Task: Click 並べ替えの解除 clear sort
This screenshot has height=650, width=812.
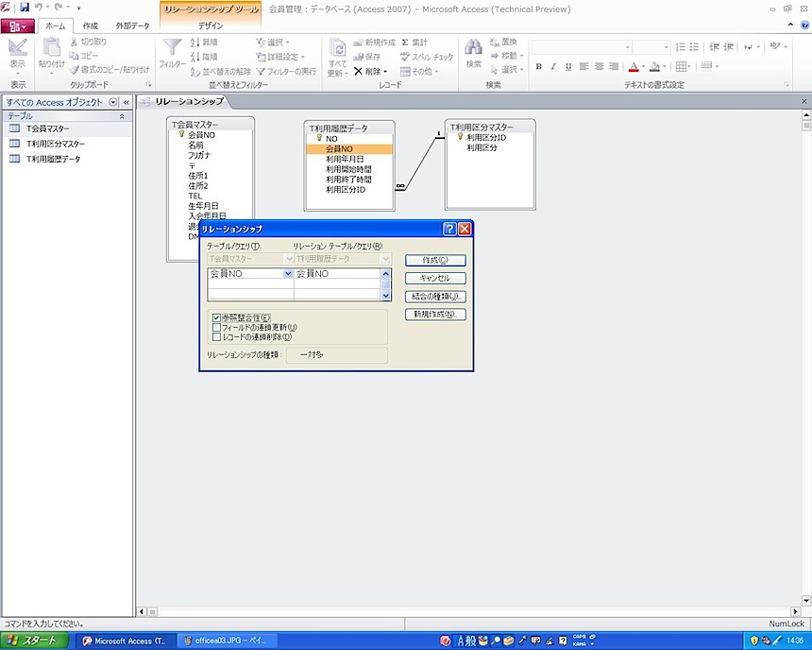Action: coord(221,72)
